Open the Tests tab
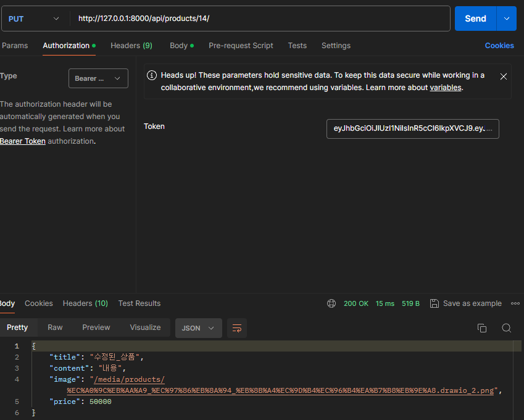 (x=297, y=46)
